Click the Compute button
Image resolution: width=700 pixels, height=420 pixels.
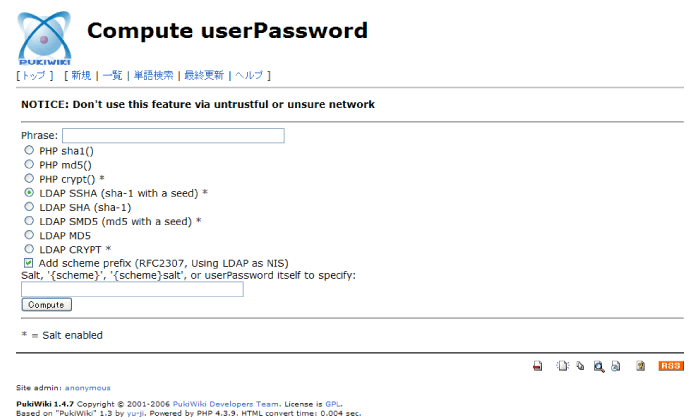point(46,305)
